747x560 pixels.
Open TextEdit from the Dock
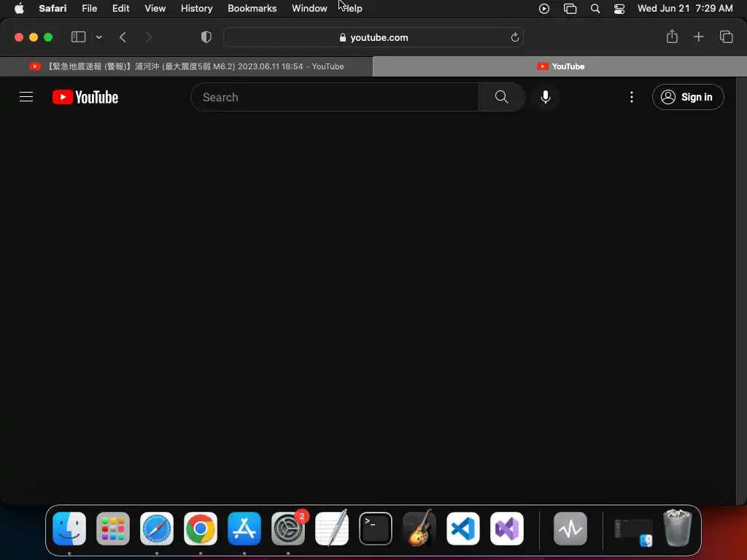coord(332,529)
